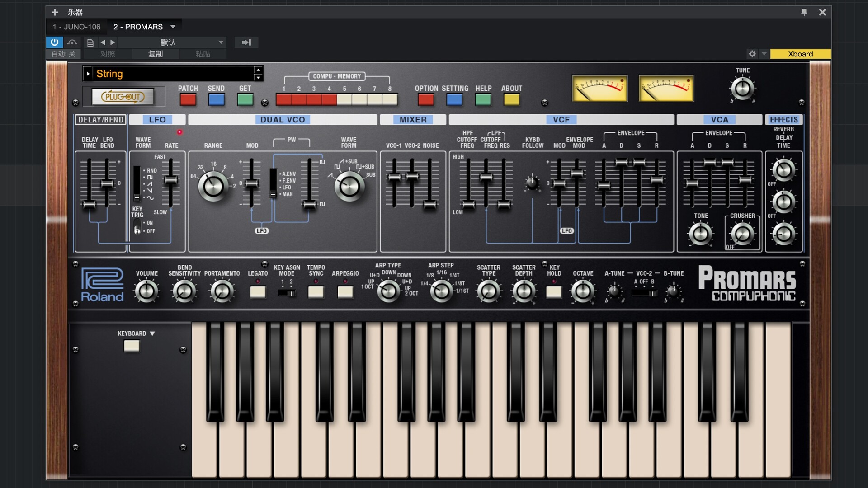The image size is (868, 488).
Task: Click the PORTAMENTO knob
Action: click(222, 291)
